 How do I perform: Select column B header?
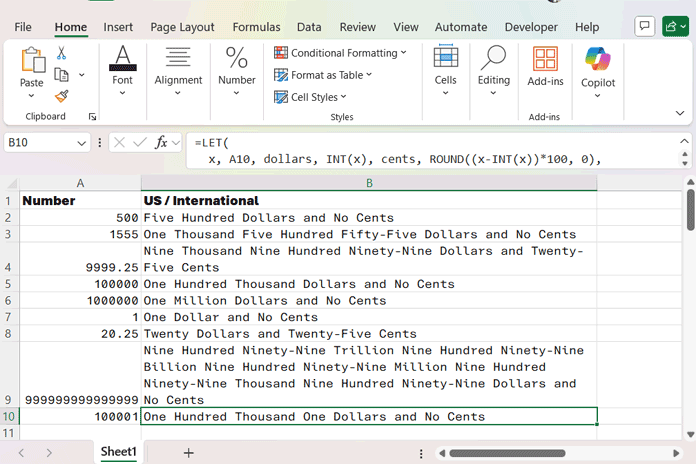[x=369, y=183]
